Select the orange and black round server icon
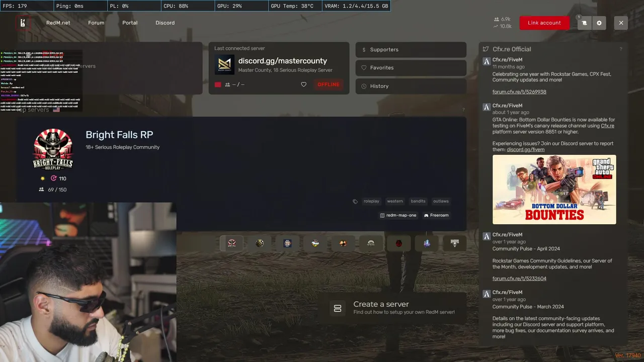This screenshot has width=644, height=362. pos(343,243)
